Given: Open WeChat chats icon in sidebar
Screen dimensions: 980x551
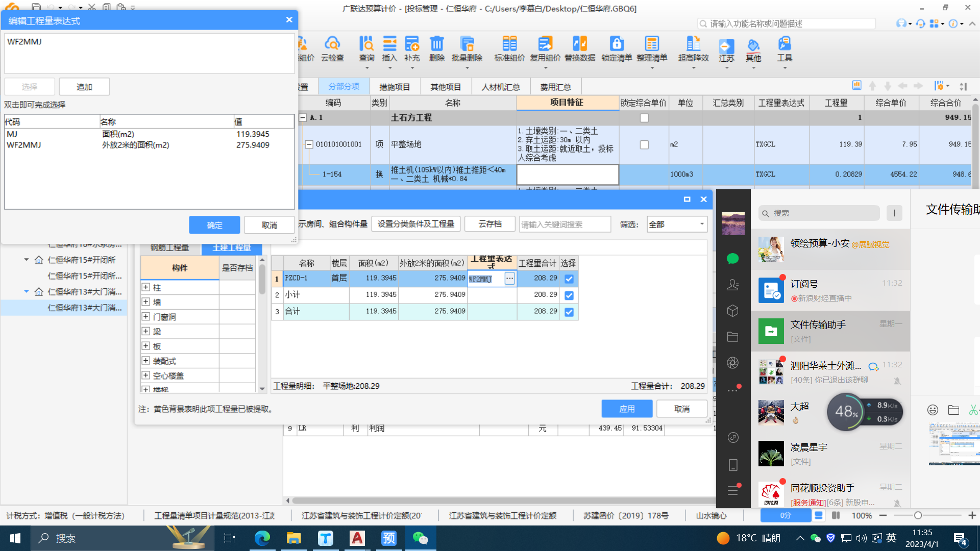Looking at the screenshot, I should coord(732,259).
